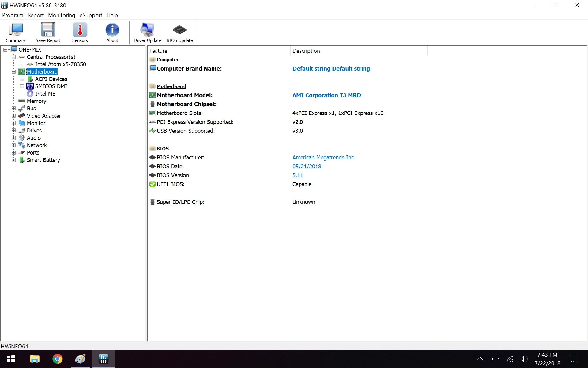Select the Memory tree item

(x=36, y=101)
